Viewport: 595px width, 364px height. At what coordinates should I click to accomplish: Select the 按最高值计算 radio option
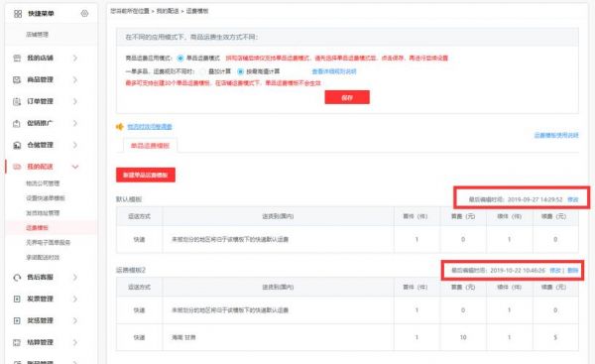tap(240, 71)
